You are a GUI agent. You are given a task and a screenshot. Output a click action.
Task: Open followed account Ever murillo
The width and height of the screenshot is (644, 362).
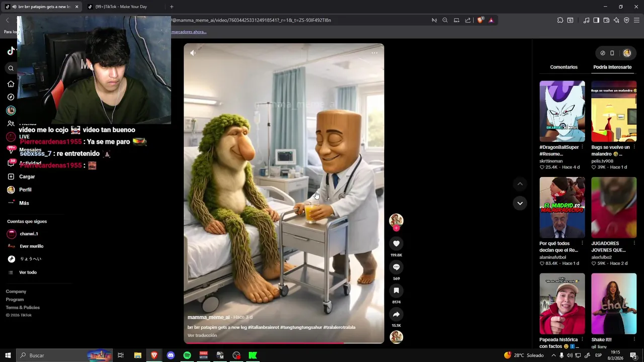click(x=25, y=246)
